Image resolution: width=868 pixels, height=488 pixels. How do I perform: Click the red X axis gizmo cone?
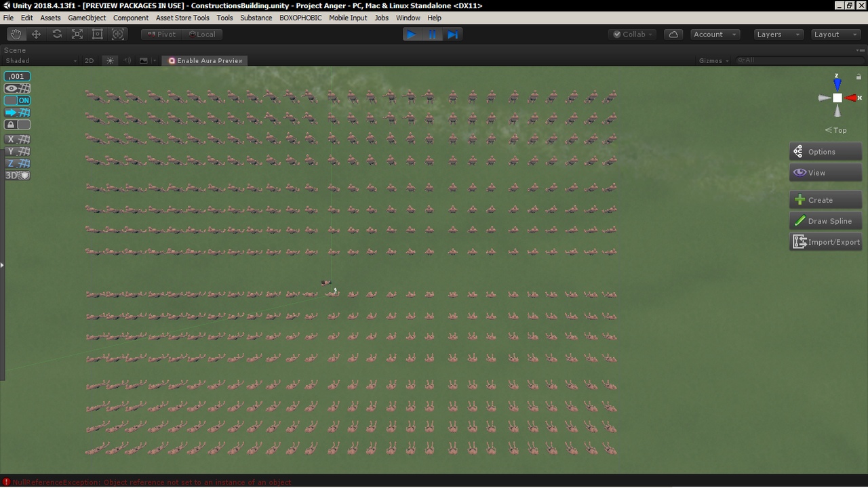pyautogui.click(x=850, y=98)
